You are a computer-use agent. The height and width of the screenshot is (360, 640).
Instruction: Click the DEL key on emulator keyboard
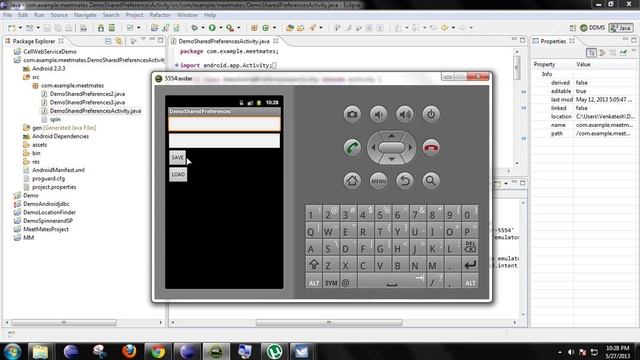(x=470, y=247)
